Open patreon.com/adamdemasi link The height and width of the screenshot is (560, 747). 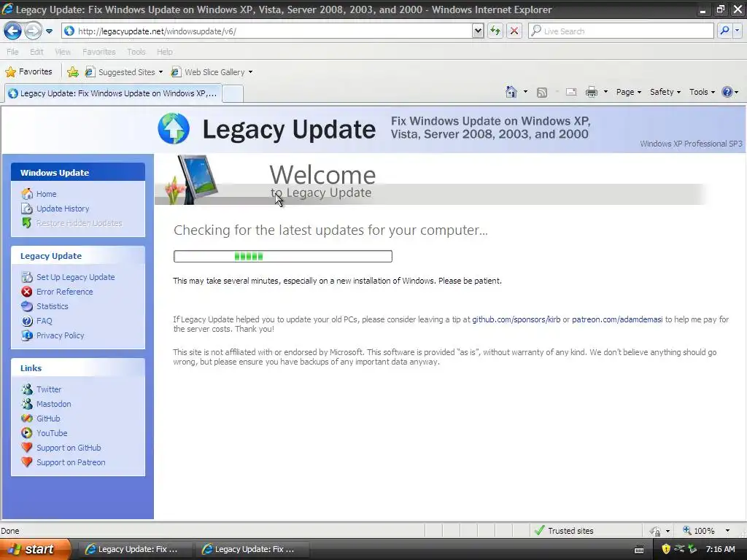pos(617,319)
